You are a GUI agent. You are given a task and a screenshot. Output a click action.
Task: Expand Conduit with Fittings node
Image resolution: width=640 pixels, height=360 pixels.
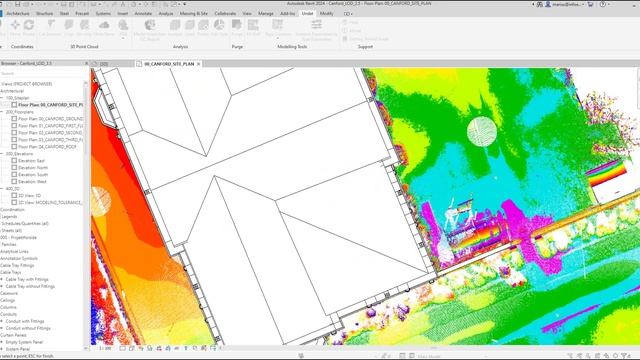pos(2,321)
